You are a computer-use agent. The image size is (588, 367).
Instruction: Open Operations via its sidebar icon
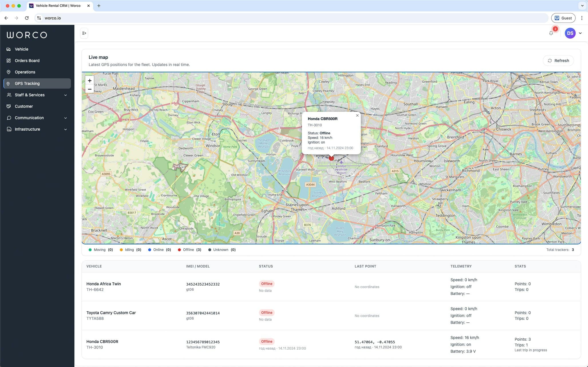point(9,72)
